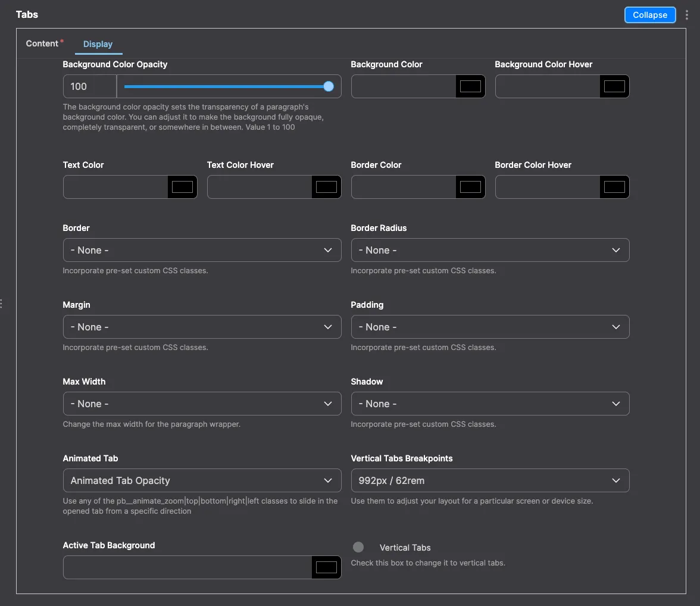Open the Text Color Hover swatch
The width and height of the screenshot is (700, 606).
point(326,187)
